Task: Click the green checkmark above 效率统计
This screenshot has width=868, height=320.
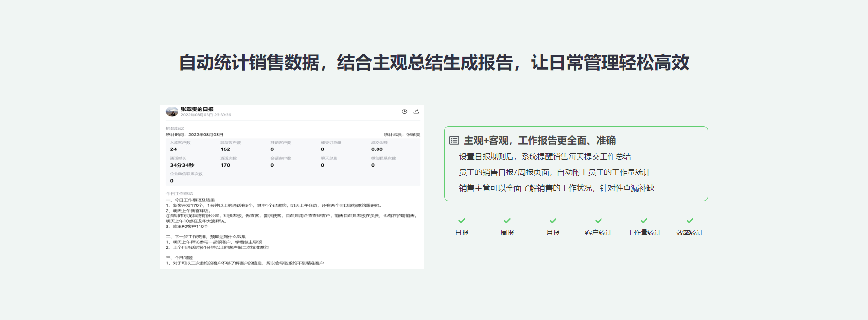Action: coord(690,221)
